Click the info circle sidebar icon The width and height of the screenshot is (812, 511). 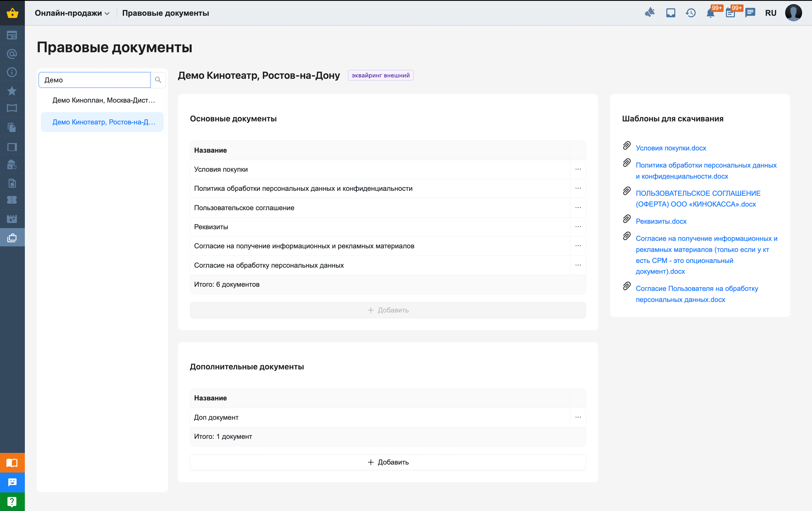pyautogui.click(x=12, y=72)
